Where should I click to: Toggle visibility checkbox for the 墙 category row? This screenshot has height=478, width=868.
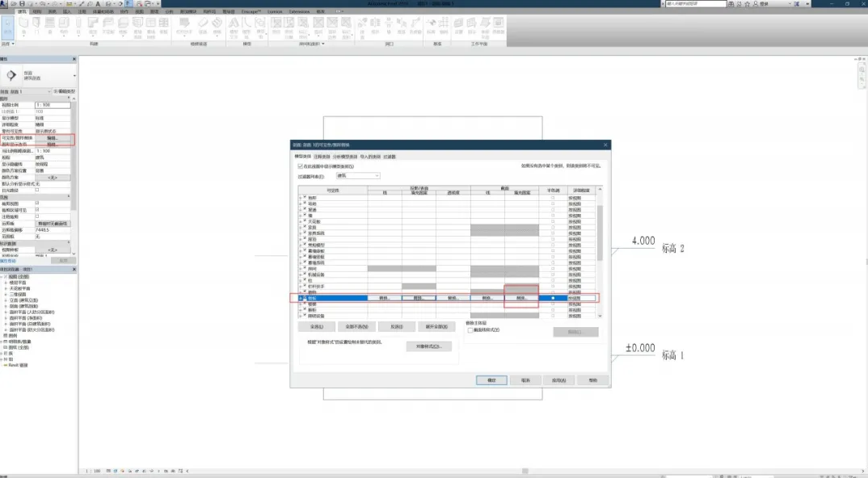305,216
